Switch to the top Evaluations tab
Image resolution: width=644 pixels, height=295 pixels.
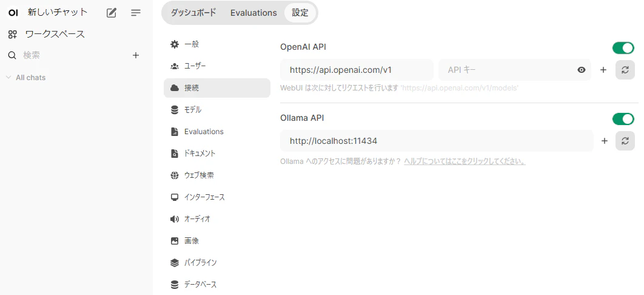253,13
